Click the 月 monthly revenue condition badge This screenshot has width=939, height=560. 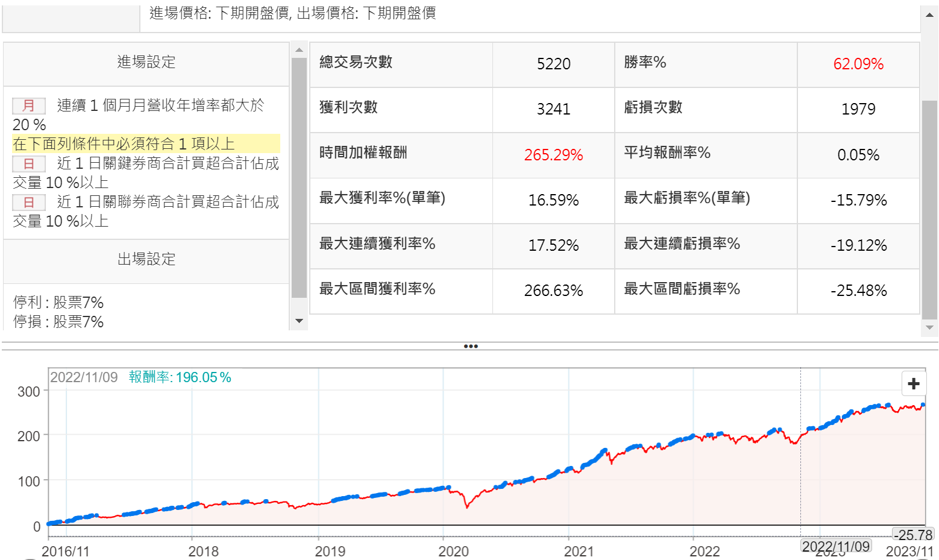pyautogui.click(x=29, y=106)
